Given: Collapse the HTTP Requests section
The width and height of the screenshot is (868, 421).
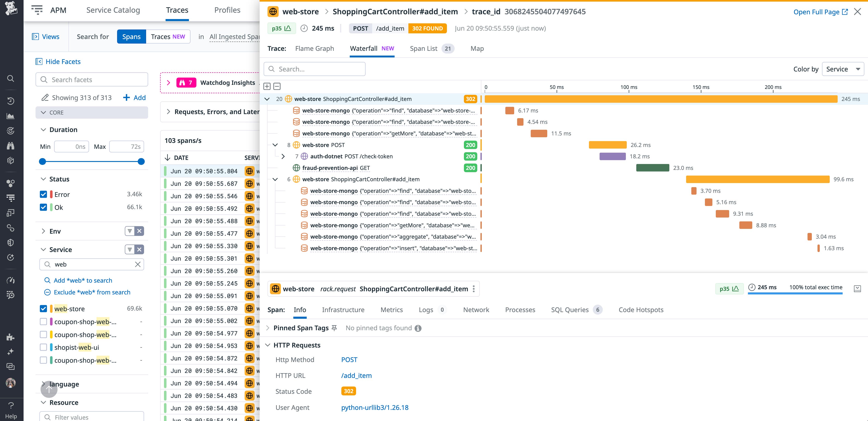Looking at the screenshot, I should click(x=268, y=345).
